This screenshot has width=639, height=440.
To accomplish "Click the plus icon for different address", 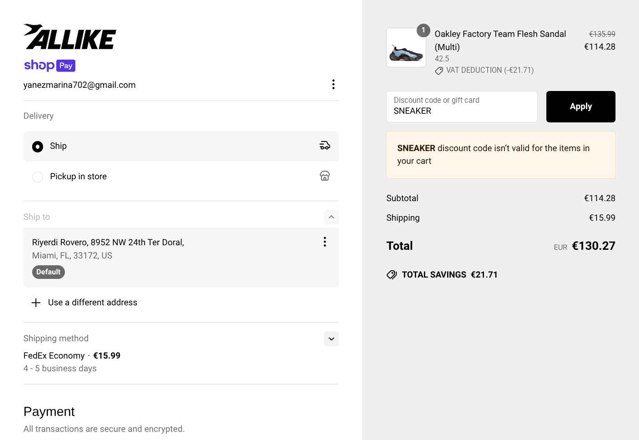I will click(x=36, y=303).
